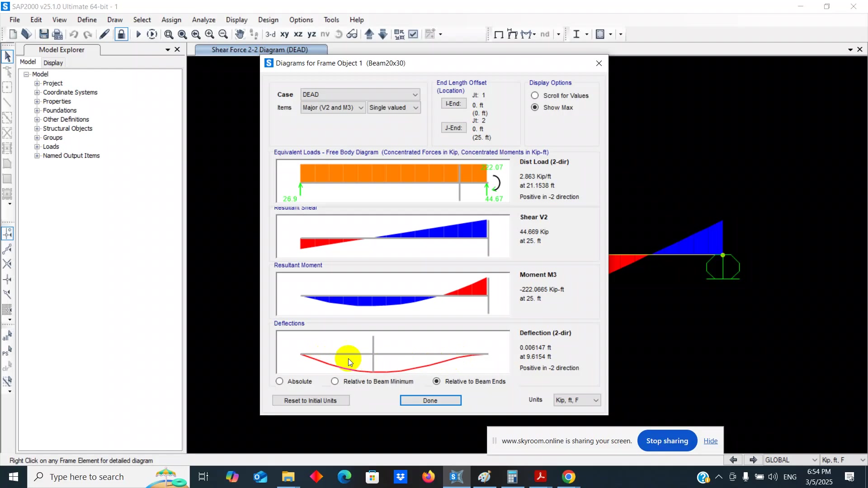Viewport: 868px width, 488px height.
Task: Select Relative to Beam Minimum option
Action: tap(335, 381)
